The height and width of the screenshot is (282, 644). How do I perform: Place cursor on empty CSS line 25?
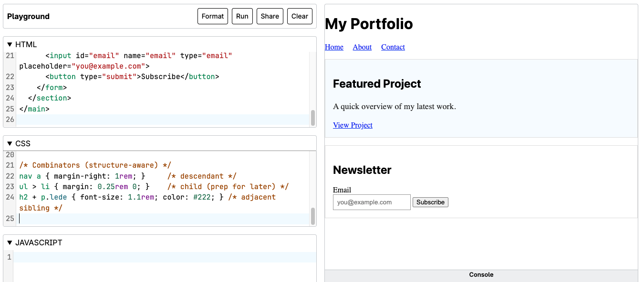point(162,219)
